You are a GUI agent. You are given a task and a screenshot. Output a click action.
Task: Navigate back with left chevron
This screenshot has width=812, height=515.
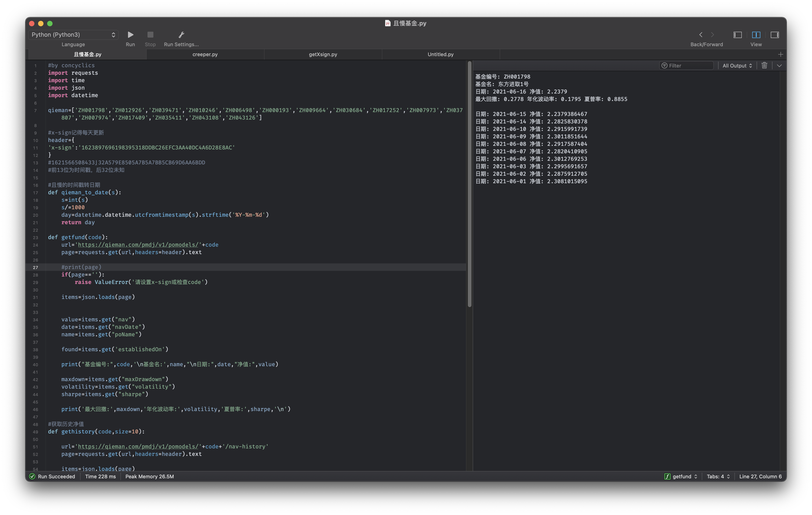(x=701, y=35)
